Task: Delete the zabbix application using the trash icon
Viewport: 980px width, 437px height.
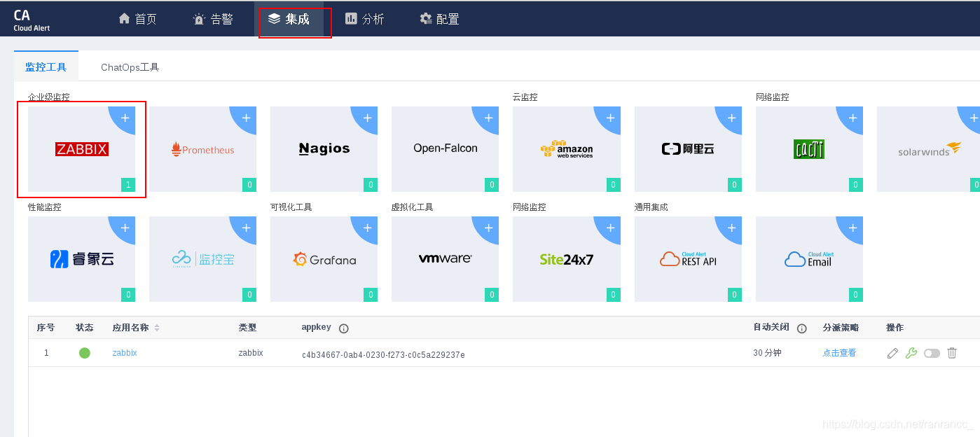Action: [952, 352]
